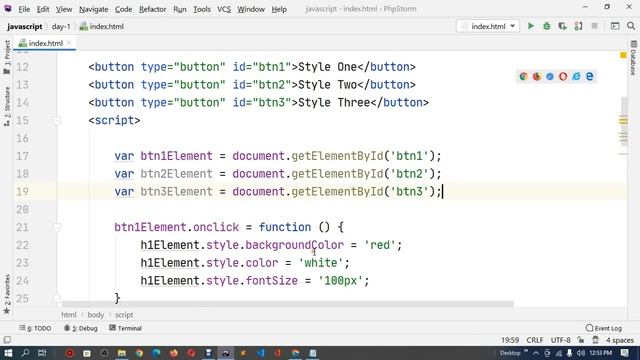Click fold end marker on line 25
This screenshot has width=640, height=360.
point(57,298)
